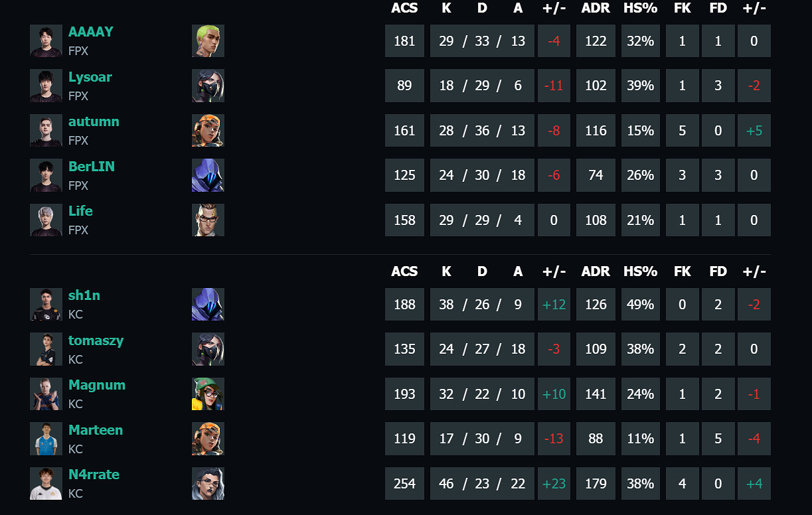Select autumn's Raze agent icon

click(x=208, y=131)
